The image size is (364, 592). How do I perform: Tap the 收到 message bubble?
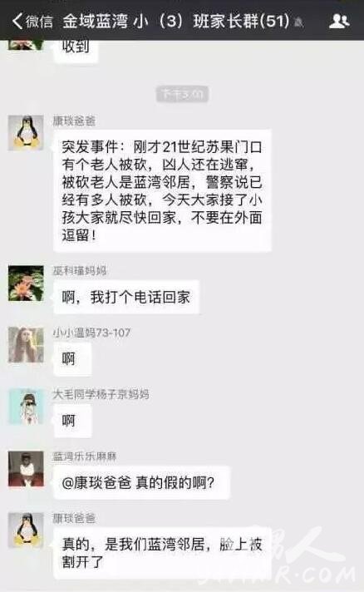pyautogui.click(x=76, y=50)
